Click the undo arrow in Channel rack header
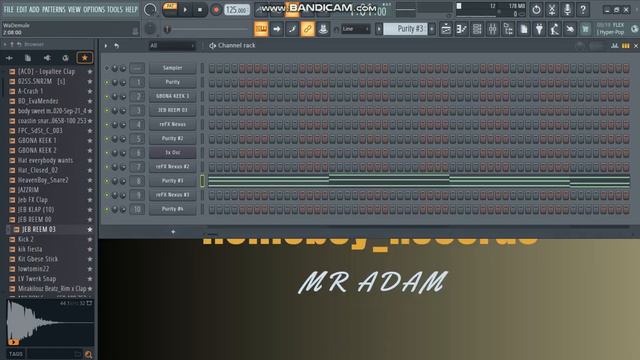The width and height of the screenshot is (640, 360). pos(117,46)
